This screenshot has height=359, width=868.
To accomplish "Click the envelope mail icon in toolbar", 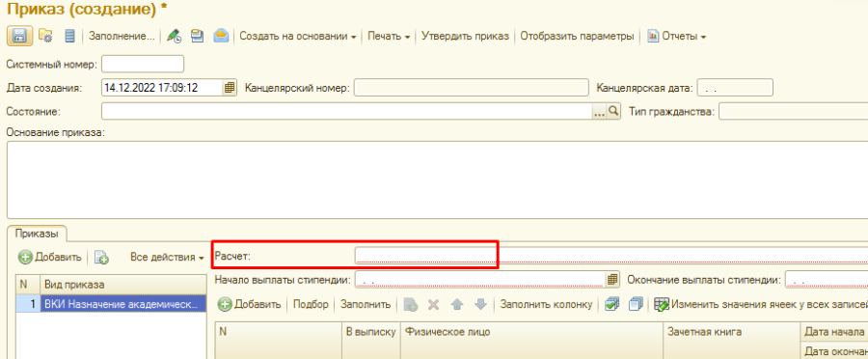I will coord(222,37).
